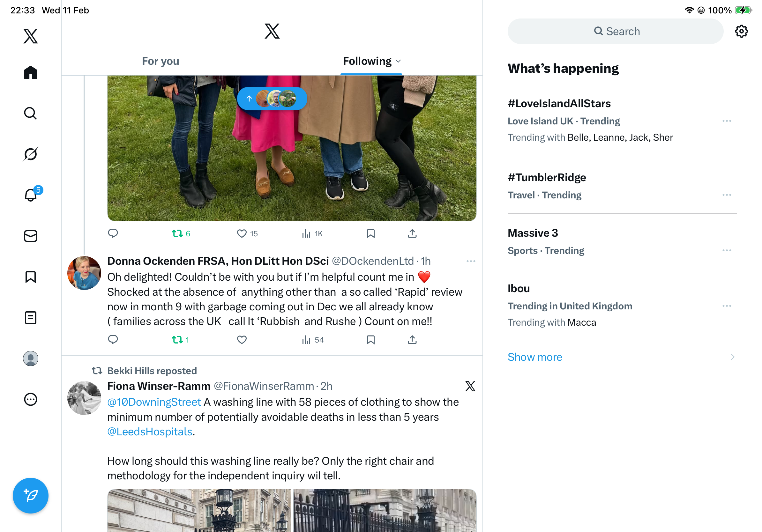Click Show more trends link
This screenshot has height=532, width=762.
(535, 357)
